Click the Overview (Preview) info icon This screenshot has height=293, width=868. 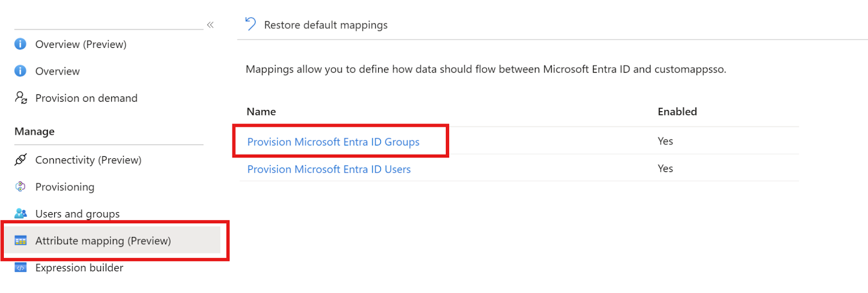coord(20,44)
